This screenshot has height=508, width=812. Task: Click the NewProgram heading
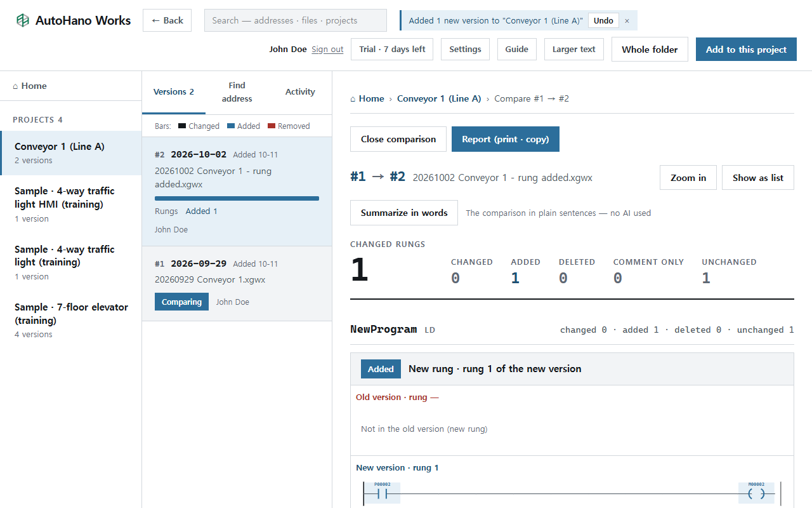(x=384, y=330)
